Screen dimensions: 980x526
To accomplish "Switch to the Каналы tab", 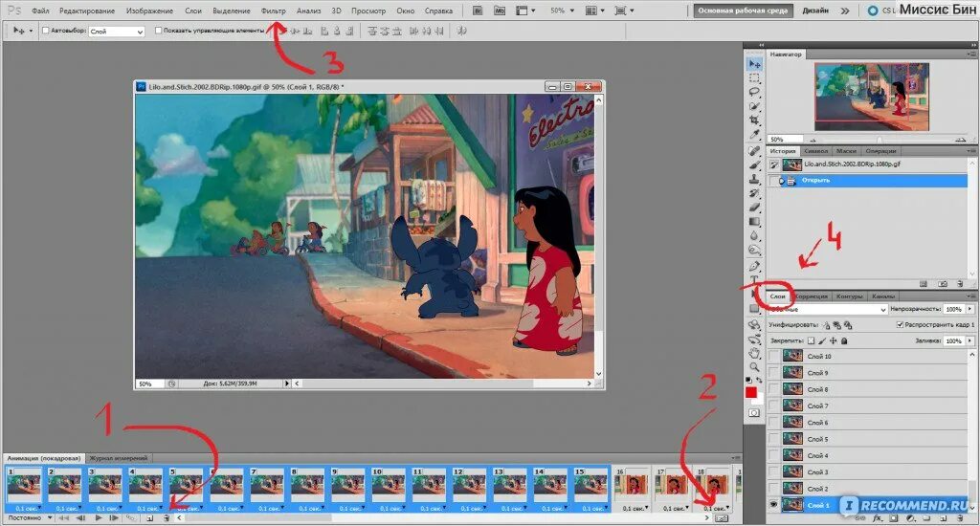I will pyautogui.click(x=883, y=296).
